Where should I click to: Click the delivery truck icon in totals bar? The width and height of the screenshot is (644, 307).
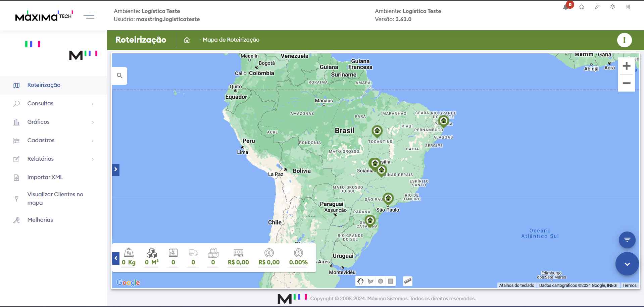tap(193, 253)
